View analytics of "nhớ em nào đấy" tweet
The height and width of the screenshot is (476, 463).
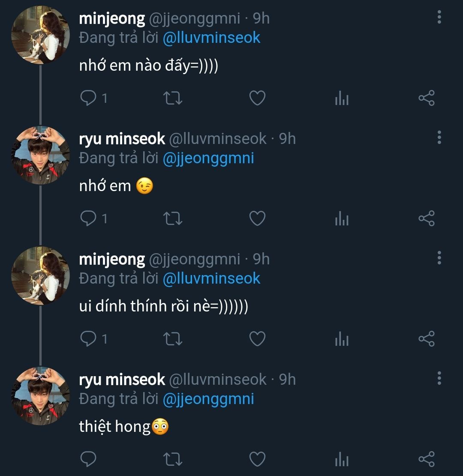(x=342, y=99)
